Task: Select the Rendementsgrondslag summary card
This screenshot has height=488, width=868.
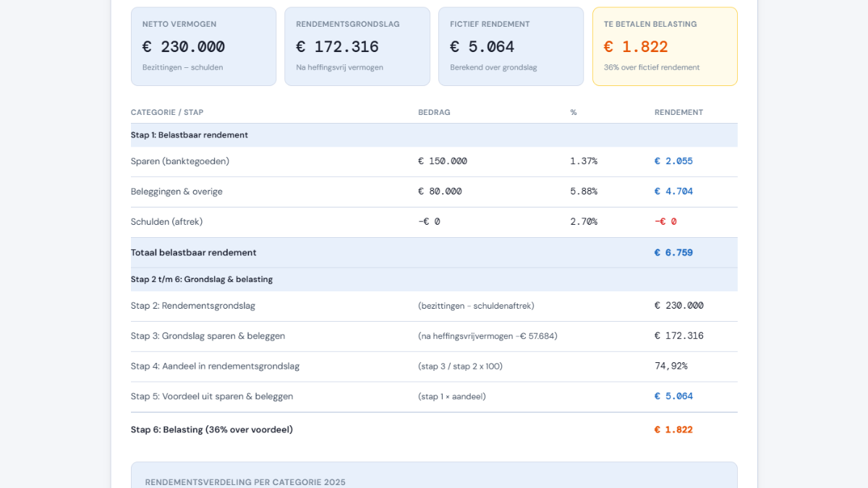Action: tap(357, 46)
